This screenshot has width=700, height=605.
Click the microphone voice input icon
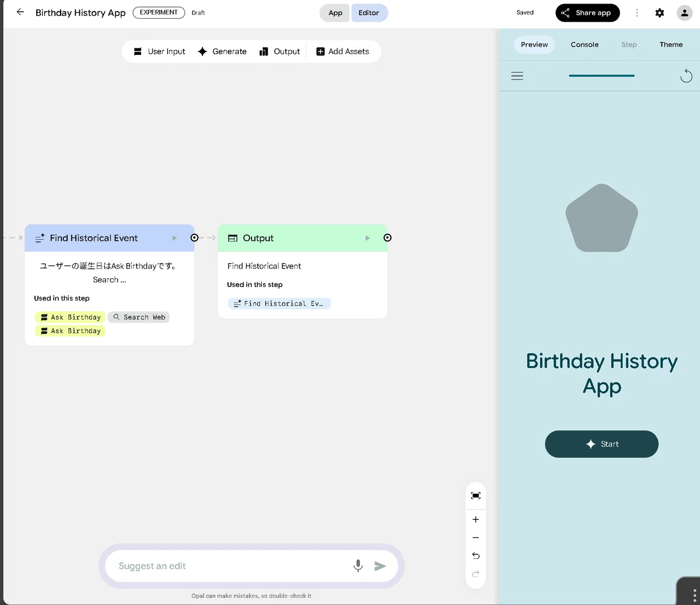(358, 566)
